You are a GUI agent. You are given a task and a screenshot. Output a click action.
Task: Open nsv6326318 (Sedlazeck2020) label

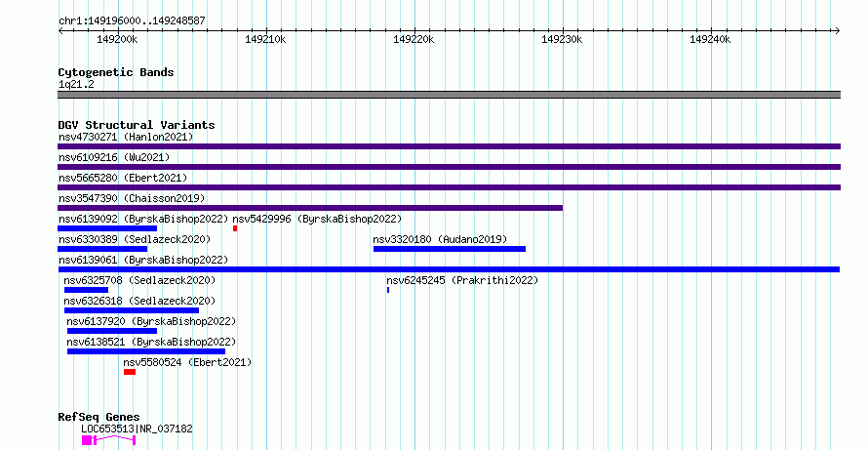139,301
